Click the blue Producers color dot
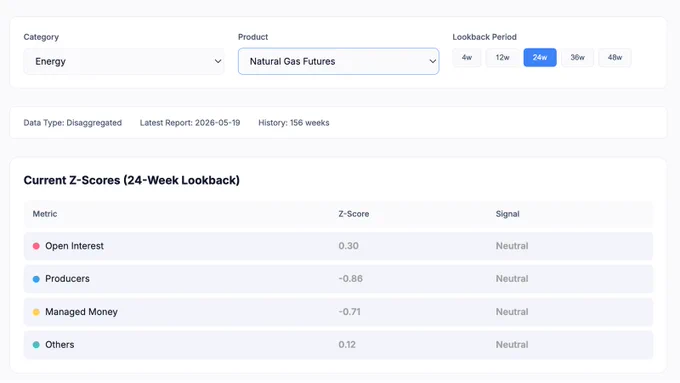The image size is (680, 383). tap(36, 279)
